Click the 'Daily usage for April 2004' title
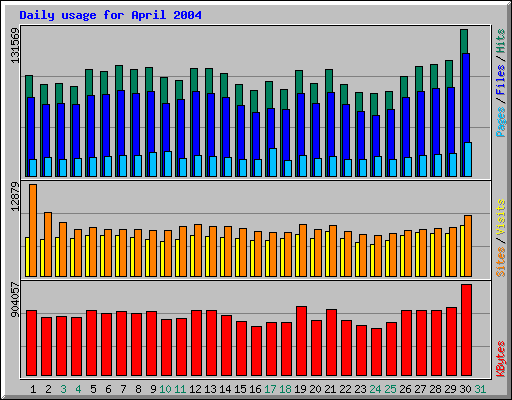This screenshot has height=400, width=512. pos(110,15)
